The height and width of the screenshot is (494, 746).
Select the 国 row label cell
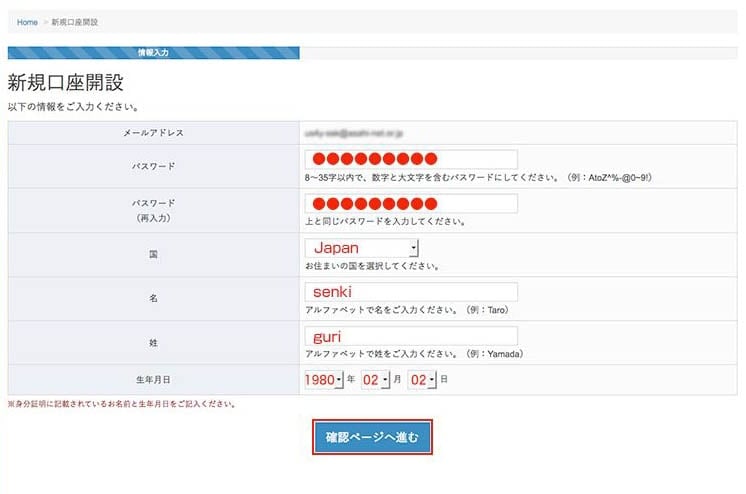pyautogui.click(x=153, y=255)
